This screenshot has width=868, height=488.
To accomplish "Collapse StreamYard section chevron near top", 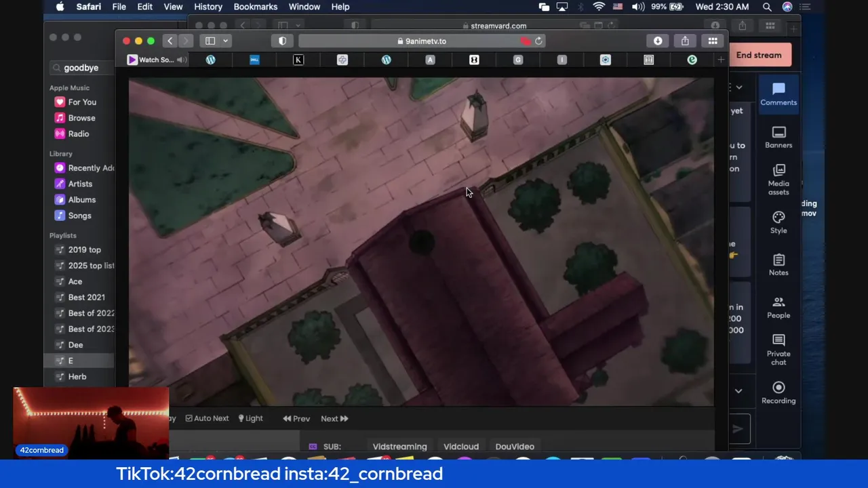I will 738,87.
